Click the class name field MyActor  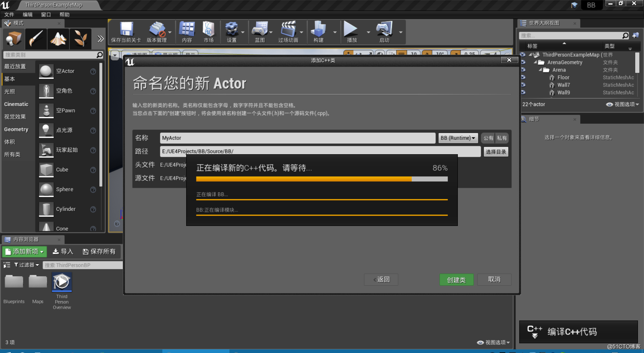(x=298, y=138)
